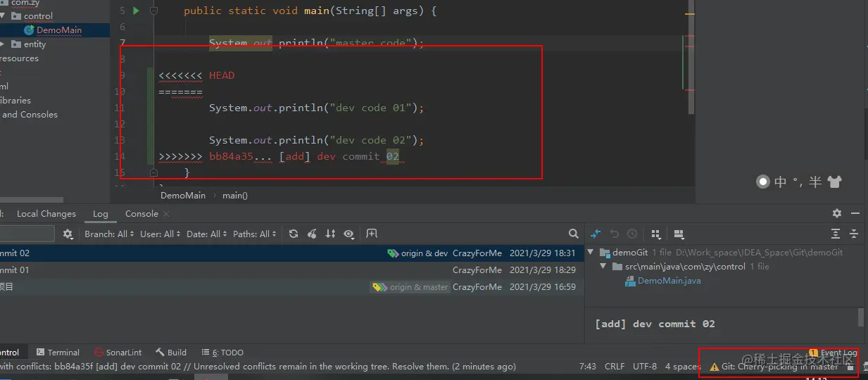Click the commit details pane scrollbar
This screenshot has height=380, width=868.
pos(860,317)
